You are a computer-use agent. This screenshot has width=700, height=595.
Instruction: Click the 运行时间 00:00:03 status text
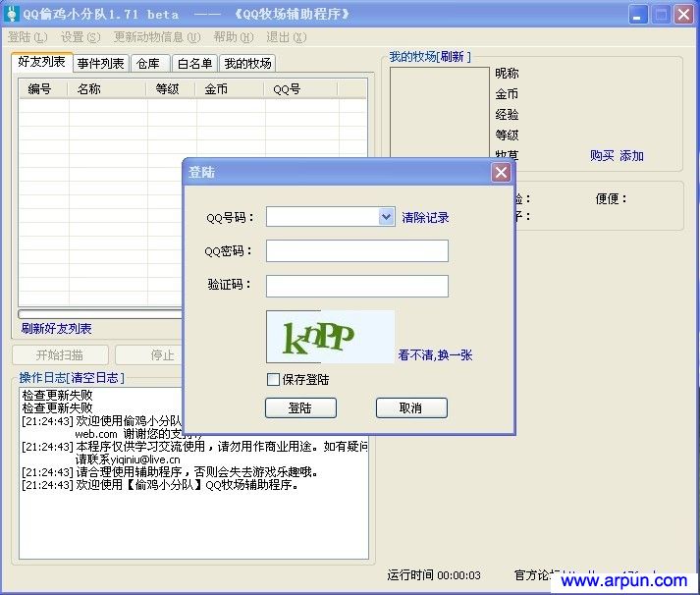(434, 575)
